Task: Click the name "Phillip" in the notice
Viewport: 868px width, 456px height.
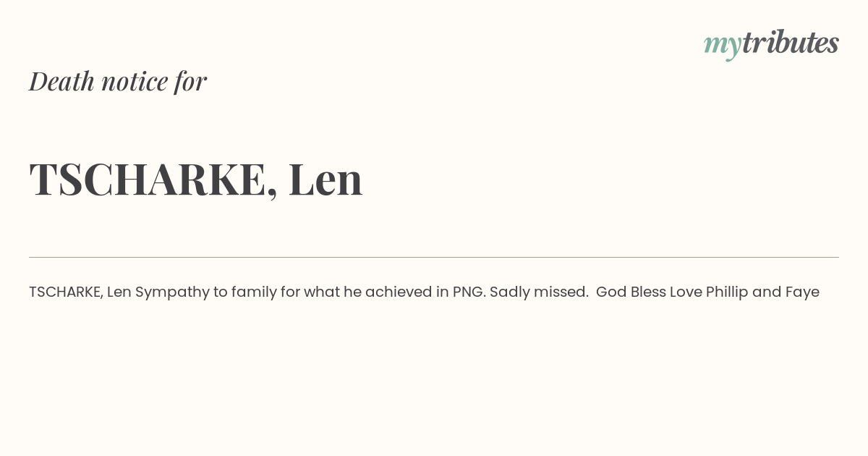Action: (727, 293)
